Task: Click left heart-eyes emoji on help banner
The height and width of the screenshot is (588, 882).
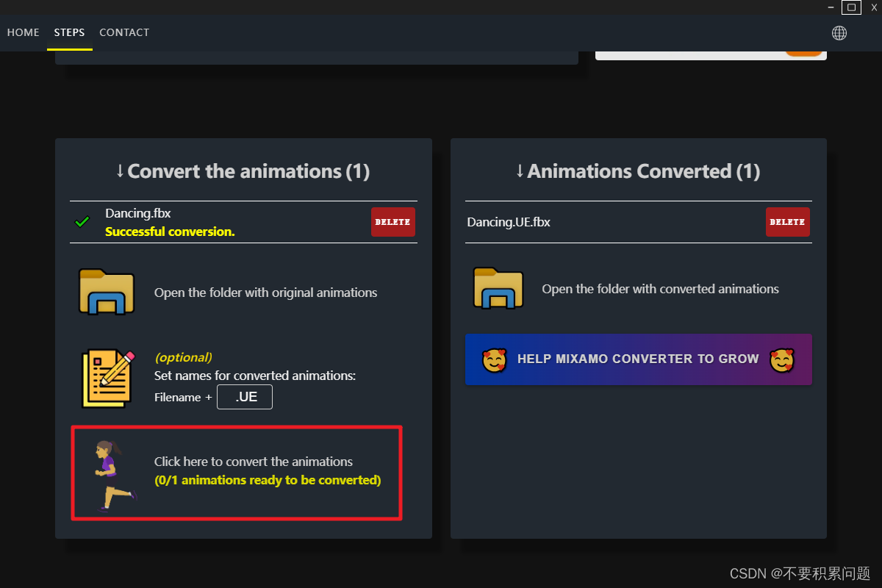Action: click(x=495, y=360)
